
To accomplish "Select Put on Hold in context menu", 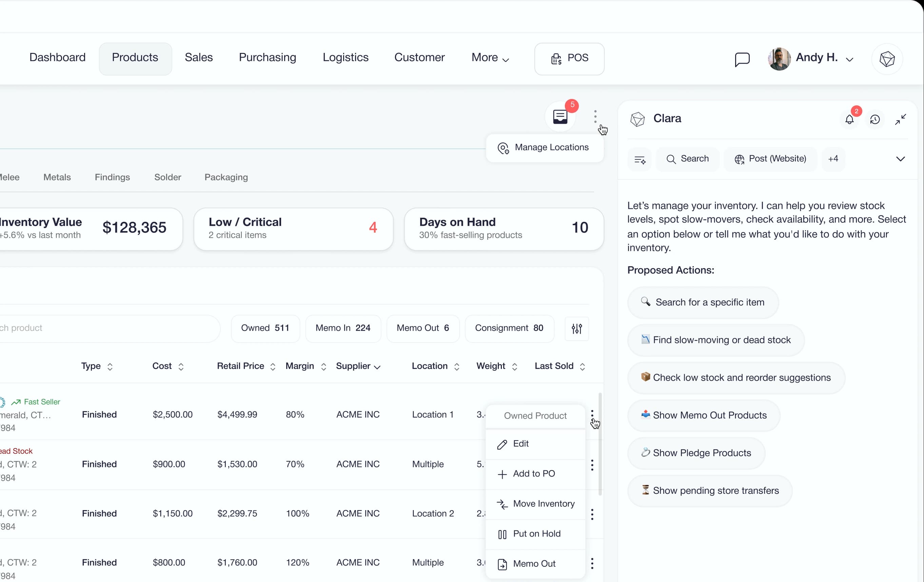I will (535, 534).
